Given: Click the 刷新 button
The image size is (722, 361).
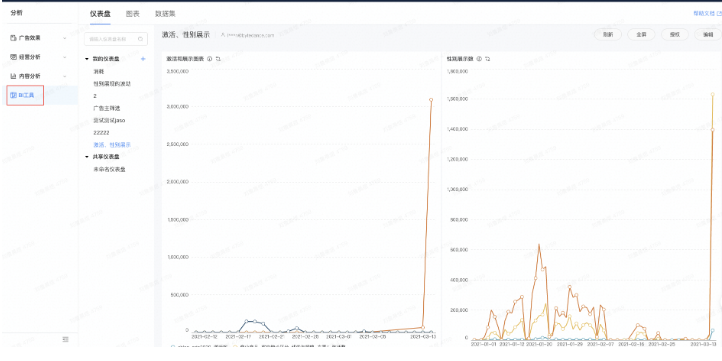Looking at the screenshot, I should [x=608, y=35].
